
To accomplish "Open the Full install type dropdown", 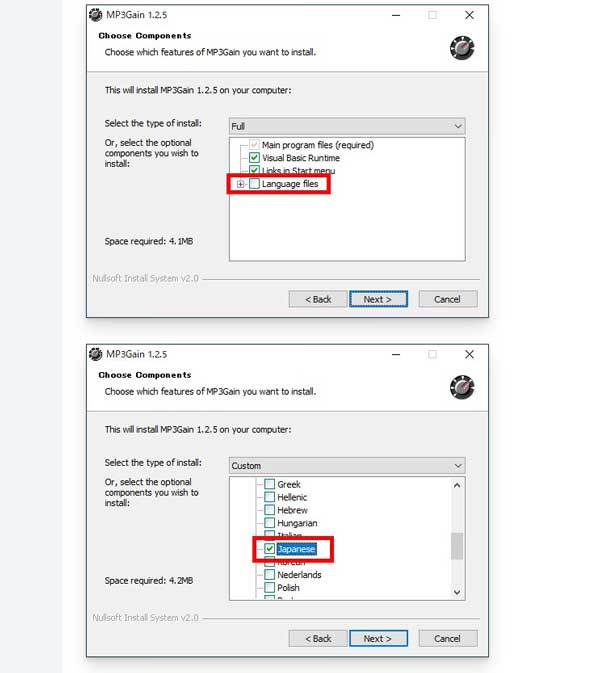I will 347,126.
